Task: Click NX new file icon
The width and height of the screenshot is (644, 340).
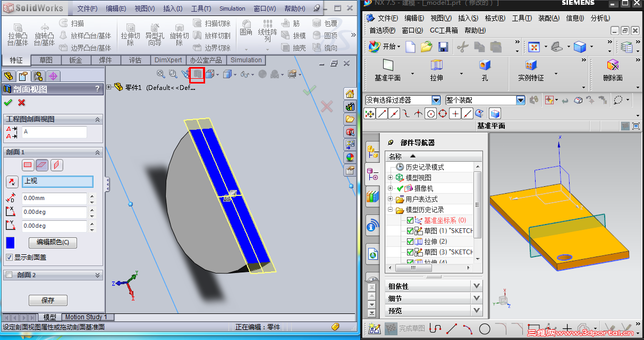Action: coord(410,47)
